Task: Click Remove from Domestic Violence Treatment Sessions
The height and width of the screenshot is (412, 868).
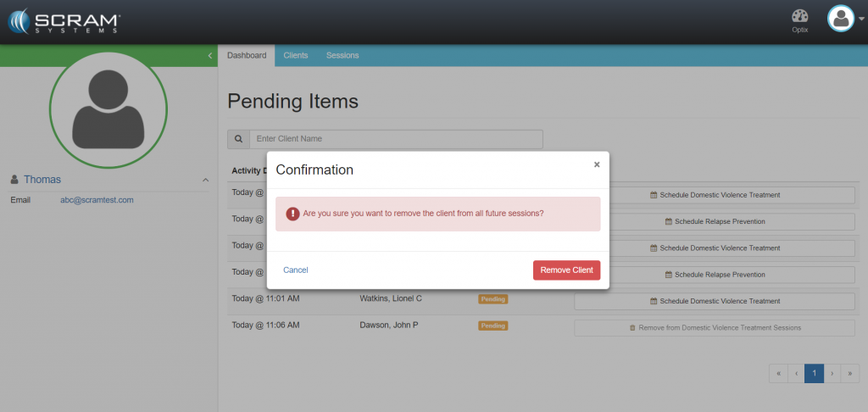Action: tap(714, 328)
